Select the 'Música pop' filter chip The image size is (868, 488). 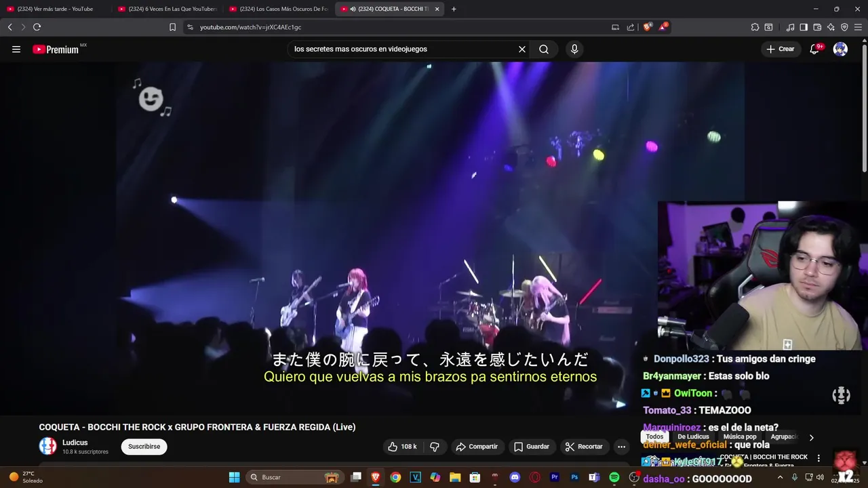coord(740,437)
